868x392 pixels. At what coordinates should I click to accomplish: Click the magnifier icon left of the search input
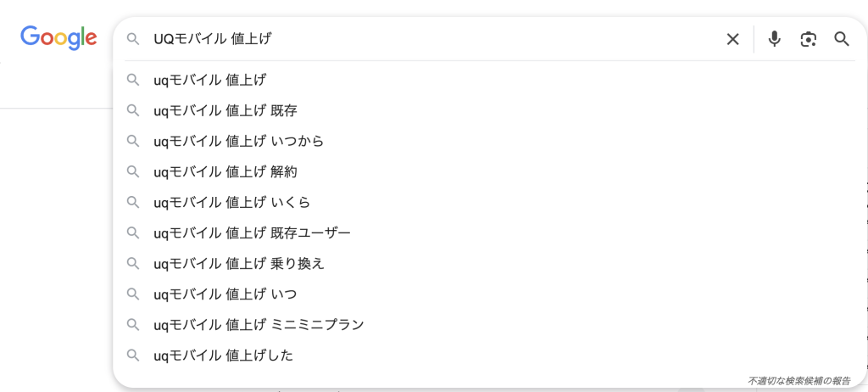[x=133, y=39]
